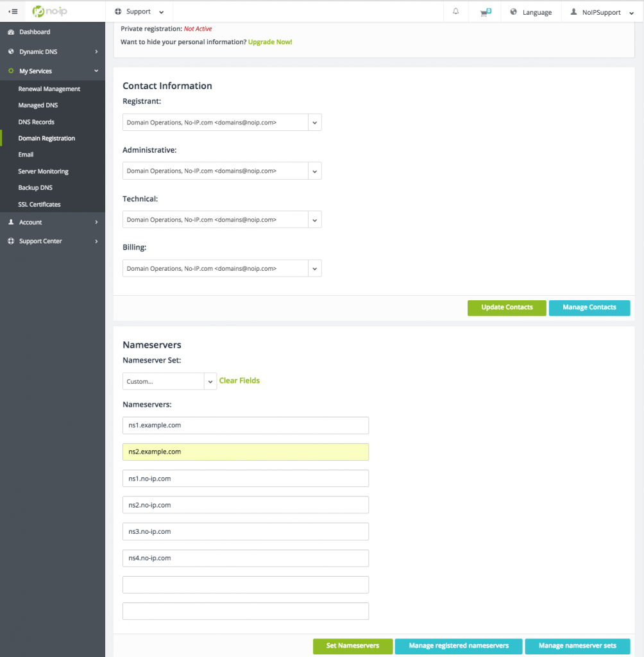Open the NoIPSupport account dropdown arrow
Viewport: 644px width, 657px height.
(631, 13)
